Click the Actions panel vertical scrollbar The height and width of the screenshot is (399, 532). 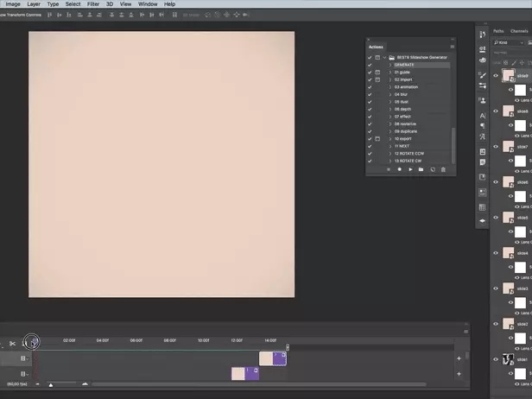point(453,145)
